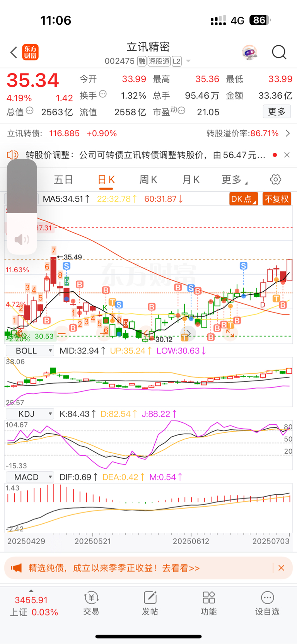This screenshot has height=644, width=297.
Task: Tap the battery 86 status icon
Action: pos(260,20)
